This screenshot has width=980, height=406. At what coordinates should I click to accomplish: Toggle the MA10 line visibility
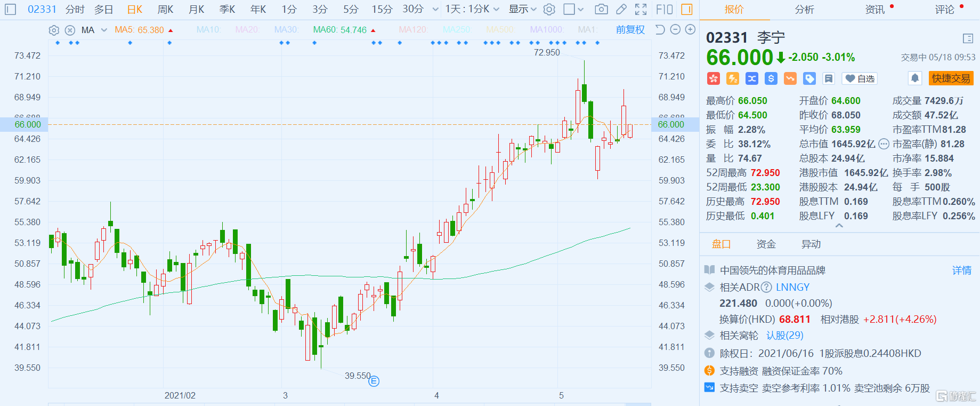(208, 30)
